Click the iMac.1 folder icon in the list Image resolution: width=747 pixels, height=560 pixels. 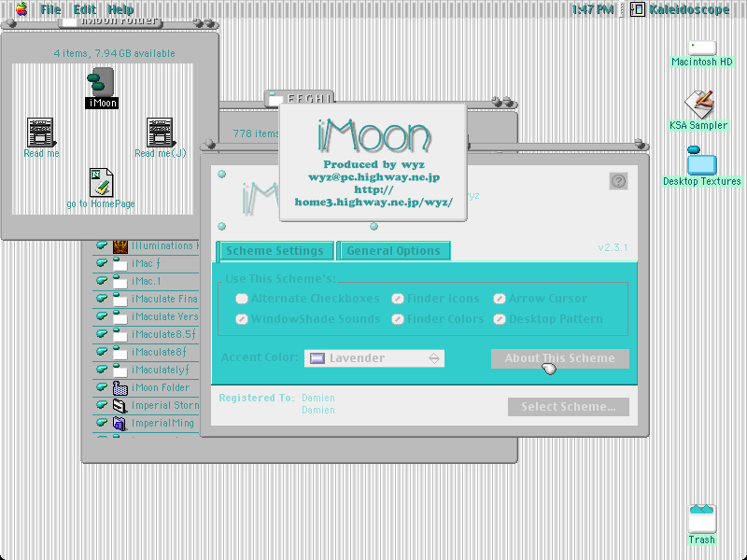click(120, 281)
